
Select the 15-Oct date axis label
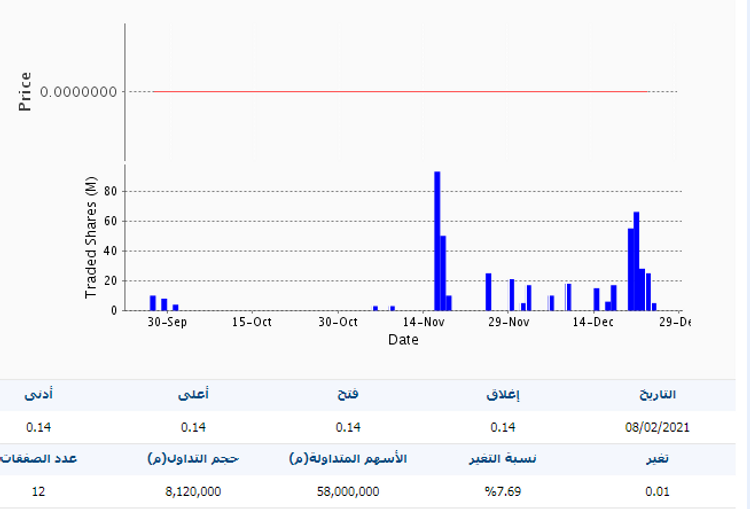(251, 322)
